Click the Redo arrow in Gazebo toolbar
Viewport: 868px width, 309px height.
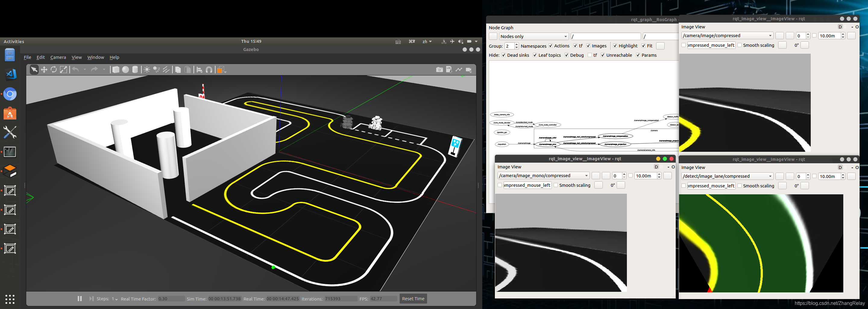[x=95, y=69]
